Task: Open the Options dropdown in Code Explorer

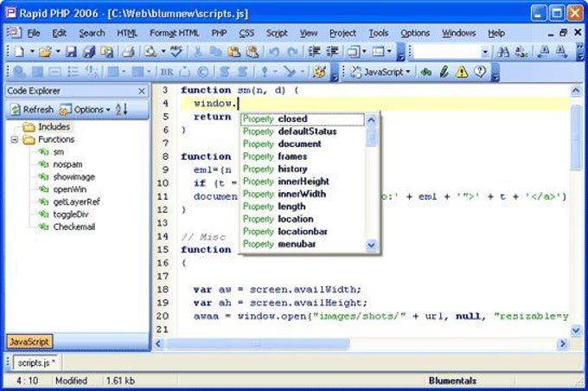Action: tap(85, 110)
